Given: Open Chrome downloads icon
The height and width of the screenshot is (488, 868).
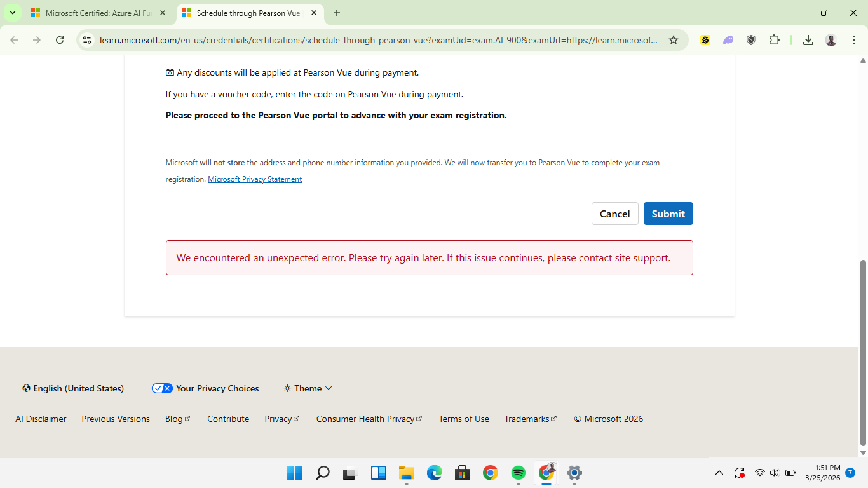Looking at the screenshot, I should pos(808,40).
